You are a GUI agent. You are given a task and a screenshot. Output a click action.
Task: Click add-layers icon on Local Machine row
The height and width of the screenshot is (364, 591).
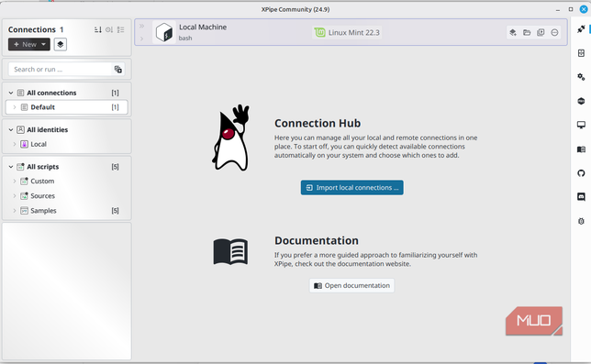[513, 32]
